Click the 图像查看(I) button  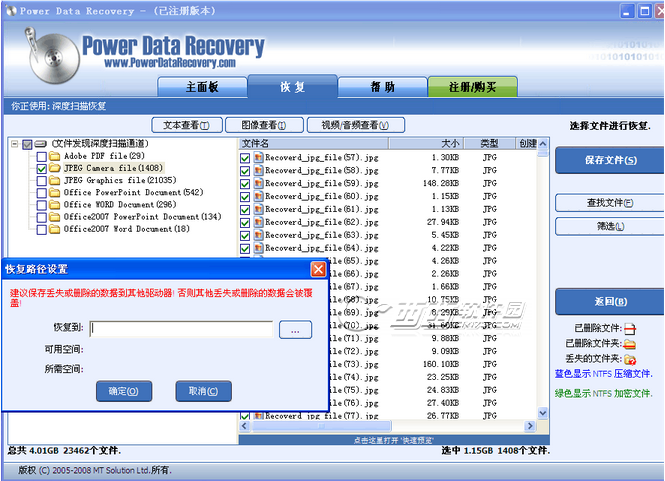pos(264,125)
